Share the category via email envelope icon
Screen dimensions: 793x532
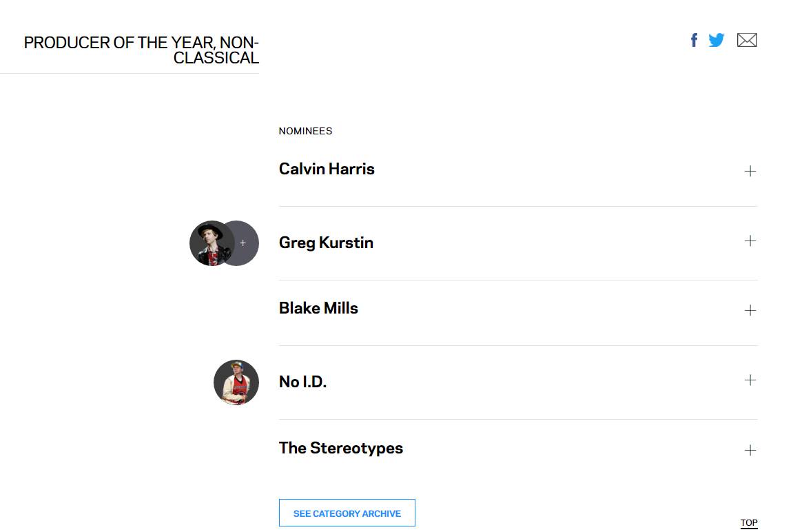(x=747, y=40)
